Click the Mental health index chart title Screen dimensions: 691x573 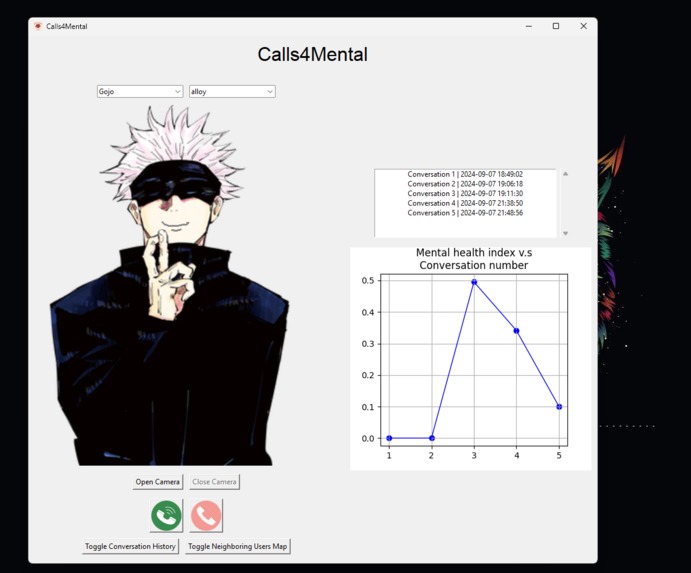click(474, 259)
